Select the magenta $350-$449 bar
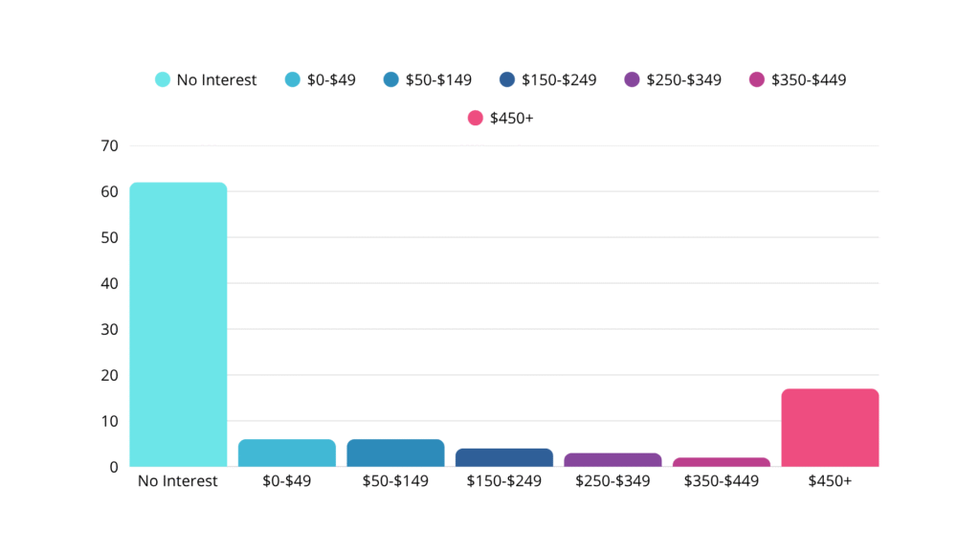 [x=722, y=462]
